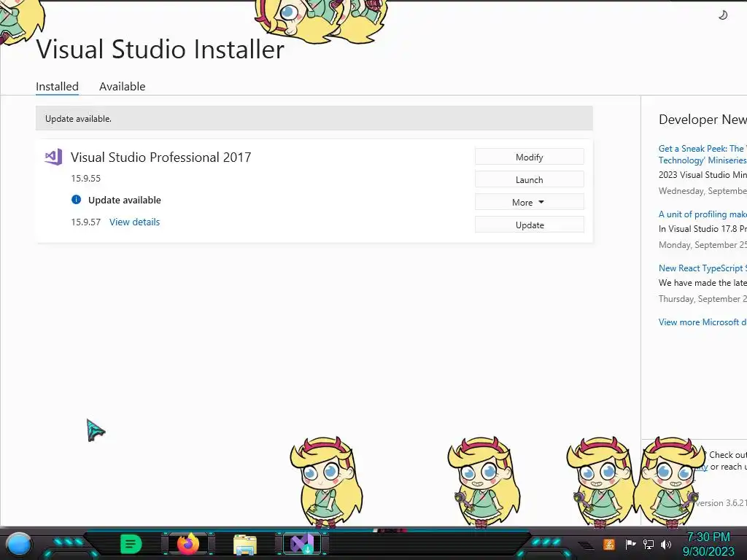747x560 pixels.
Task: Open Action Center flag tray icon
Action: click(x=630, y=544)
